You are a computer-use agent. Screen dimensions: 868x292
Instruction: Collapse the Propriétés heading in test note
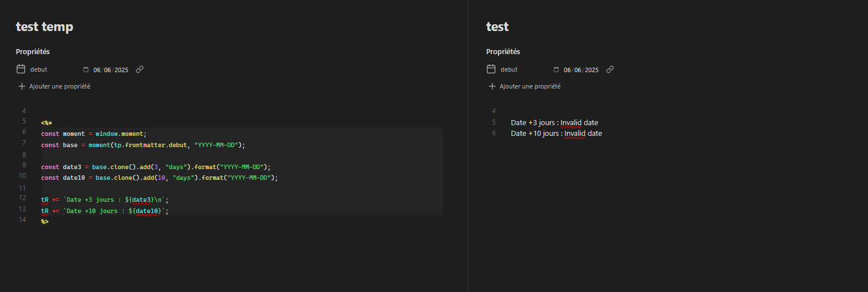click(503, 51)
